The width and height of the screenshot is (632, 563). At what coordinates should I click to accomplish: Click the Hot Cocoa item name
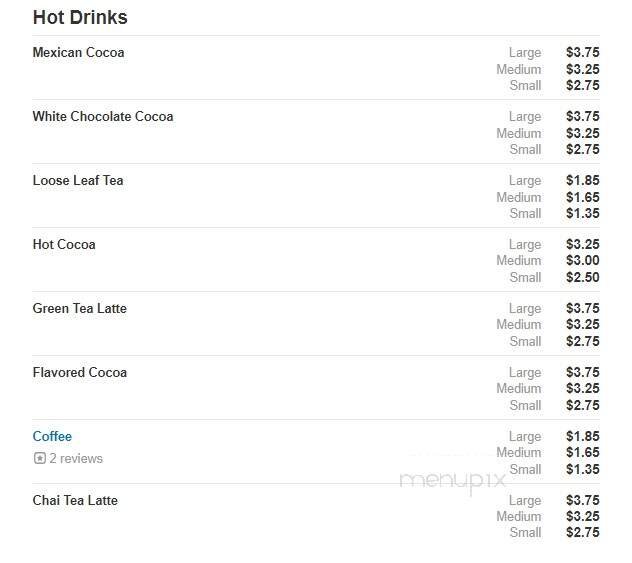(x=64, y=244)
